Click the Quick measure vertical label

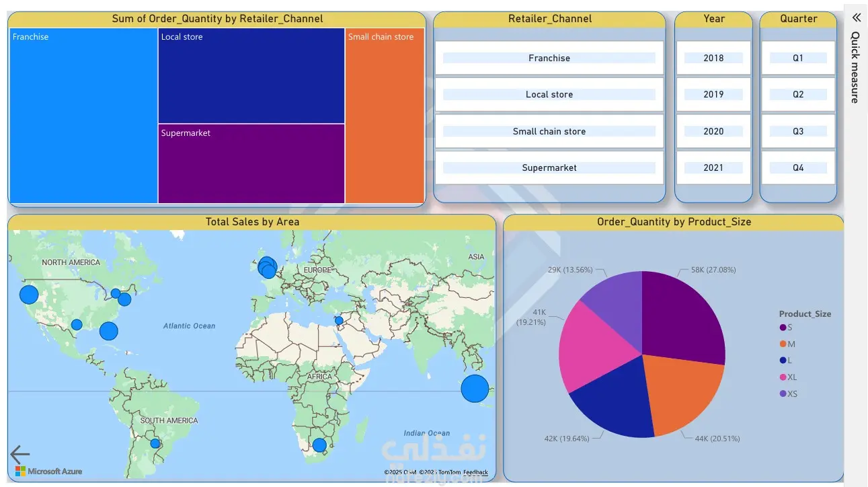[x=855, y=67]
